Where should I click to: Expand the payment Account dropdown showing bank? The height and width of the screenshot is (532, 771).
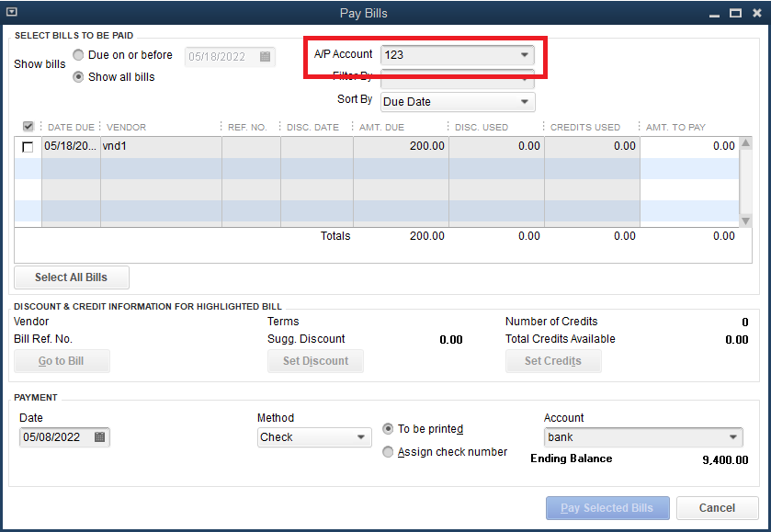click(733, 437)
